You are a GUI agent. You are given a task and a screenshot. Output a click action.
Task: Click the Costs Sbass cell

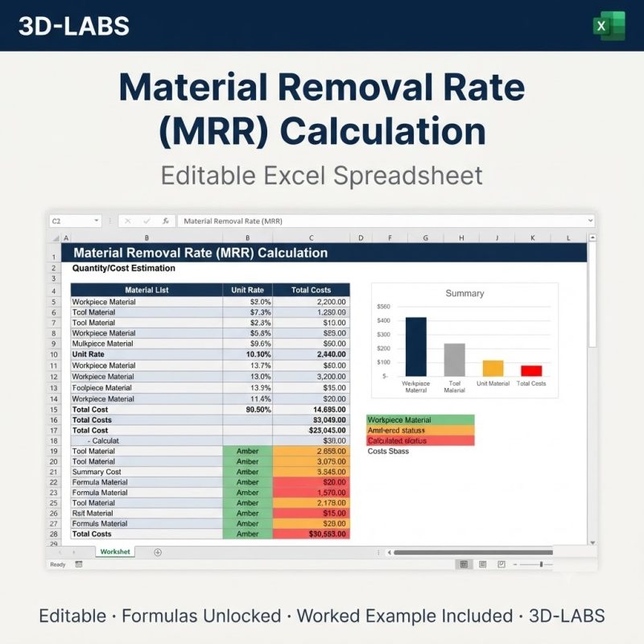pos(388,451)
